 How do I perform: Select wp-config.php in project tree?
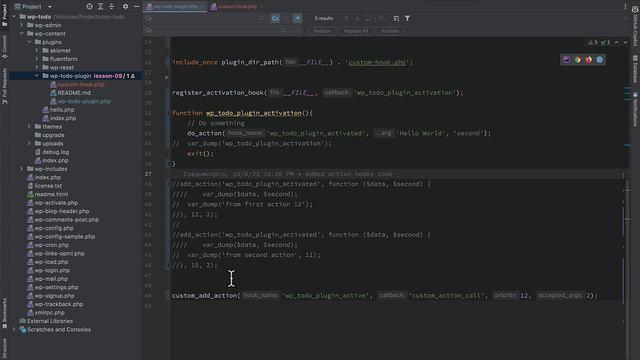click(54, 228)
